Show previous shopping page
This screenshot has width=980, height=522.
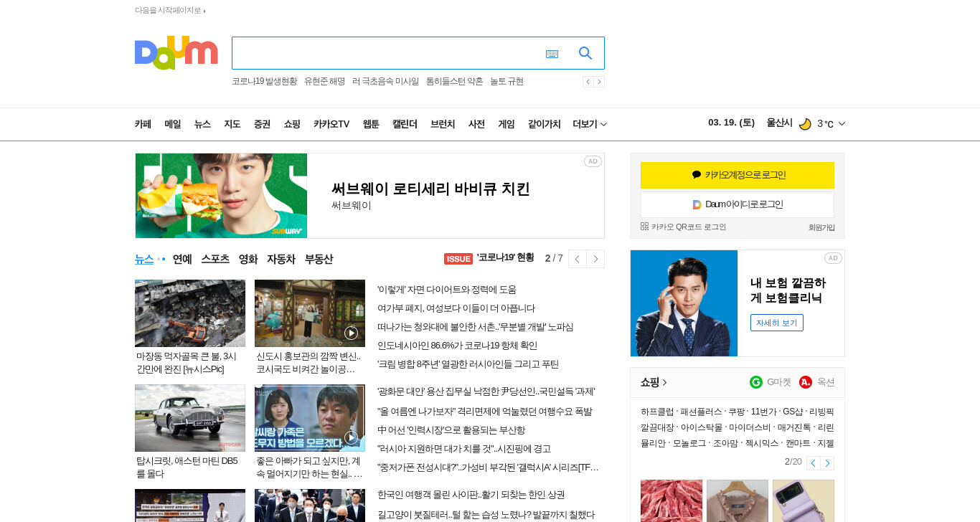[x=814, y=462]
